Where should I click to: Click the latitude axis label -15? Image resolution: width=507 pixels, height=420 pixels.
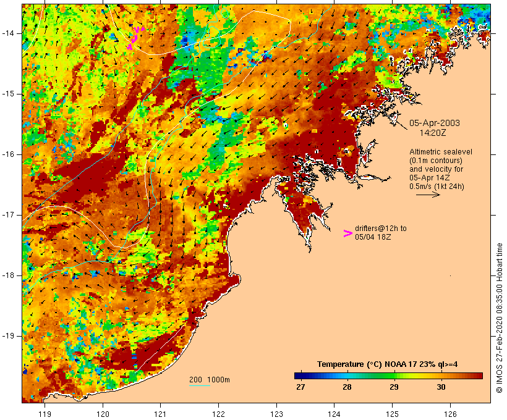(x=7, y=94)
